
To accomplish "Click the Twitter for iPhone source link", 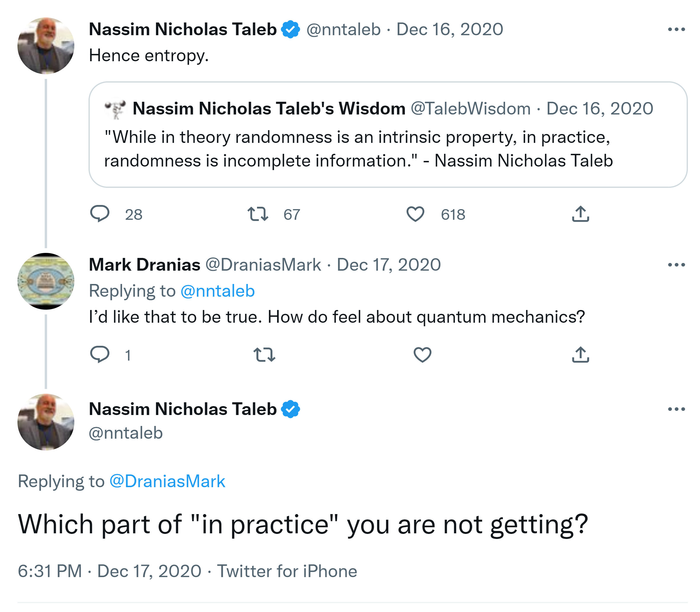I will (x=287, y=571).
